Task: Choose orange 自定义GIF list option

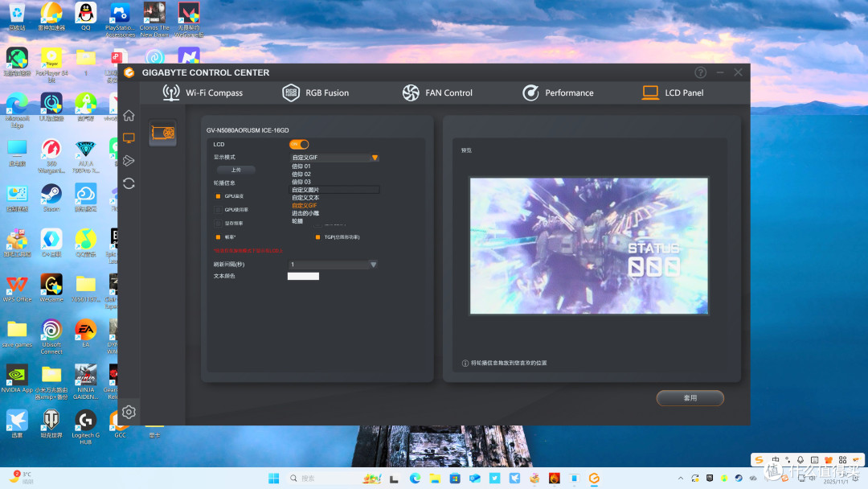Action: coord(305,205)
